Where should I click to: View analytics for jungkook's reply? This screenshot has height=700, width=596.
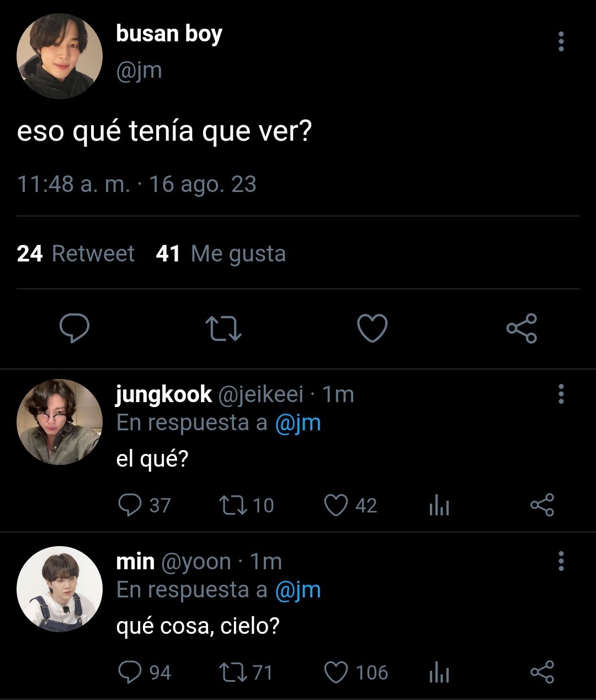pyautogui.click(x=439, y=505)
